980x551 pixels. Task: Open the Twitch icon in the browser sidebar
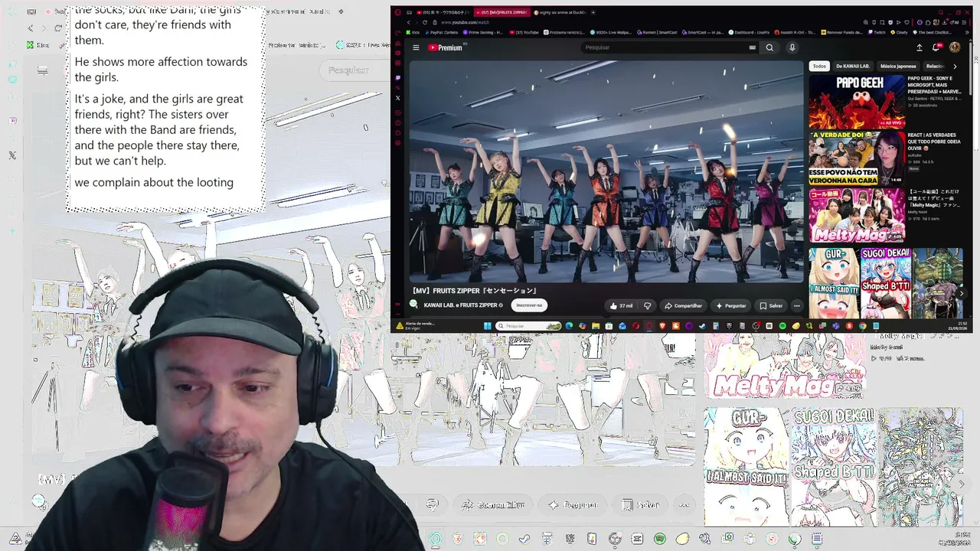pos(397,78)
